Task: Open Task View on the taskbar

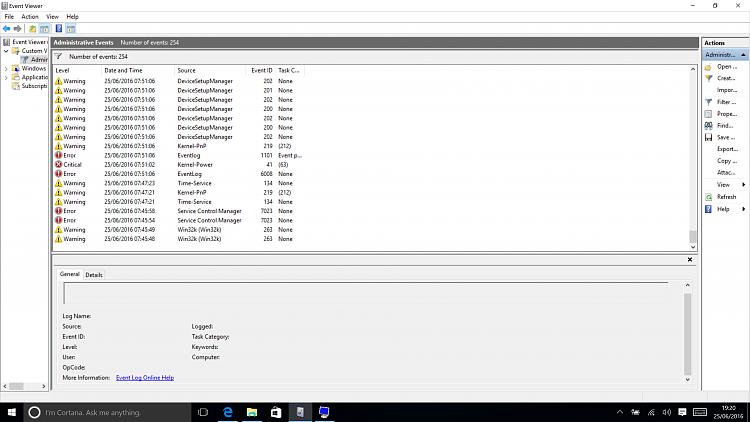Action: click(x=203, y=411)
